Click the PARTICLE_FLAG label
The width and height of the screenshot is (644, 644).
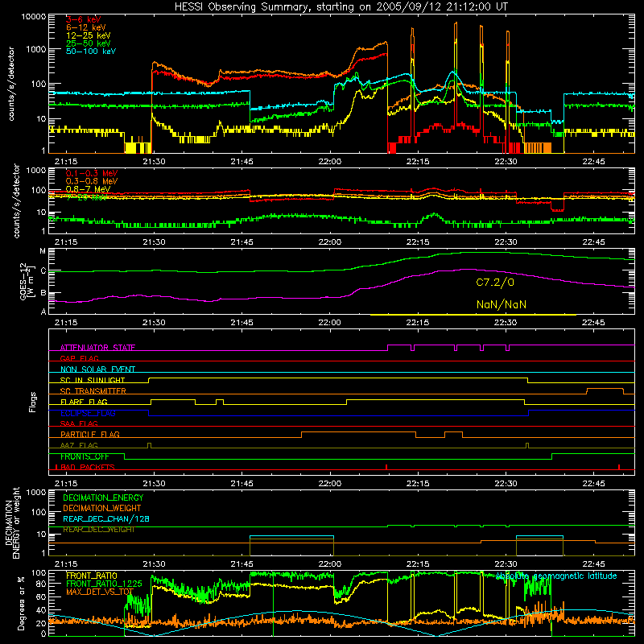(90, 435)
